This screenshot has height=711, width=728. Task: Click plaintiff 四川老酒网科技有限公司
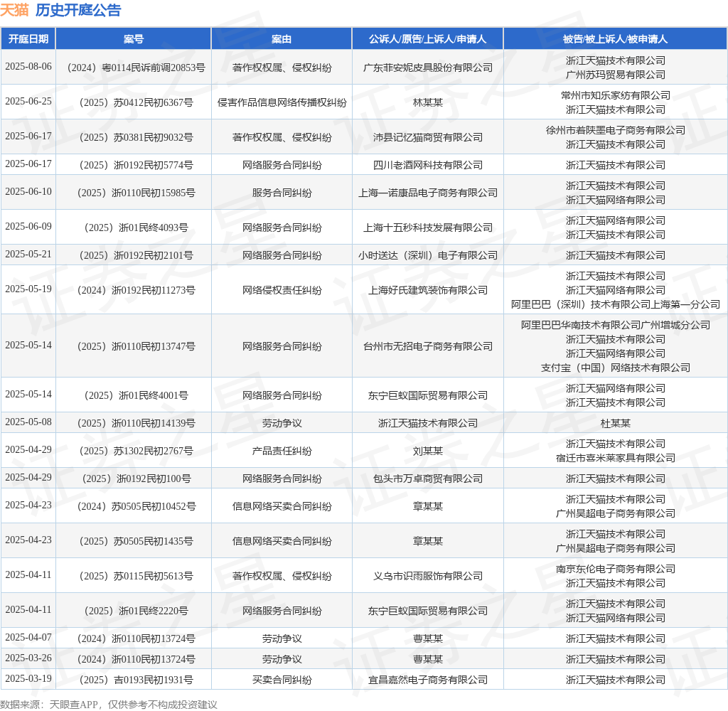pos(427,165)
